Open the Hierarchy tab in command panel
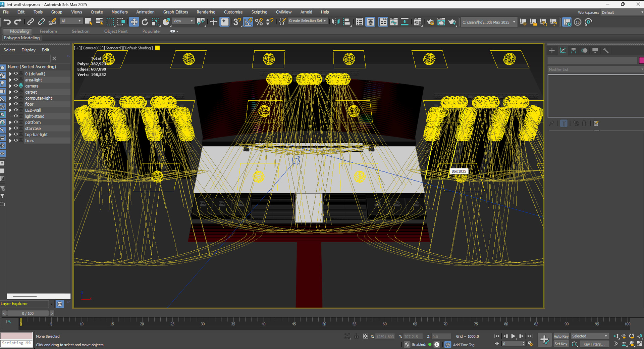 click(x=574, y=51)
